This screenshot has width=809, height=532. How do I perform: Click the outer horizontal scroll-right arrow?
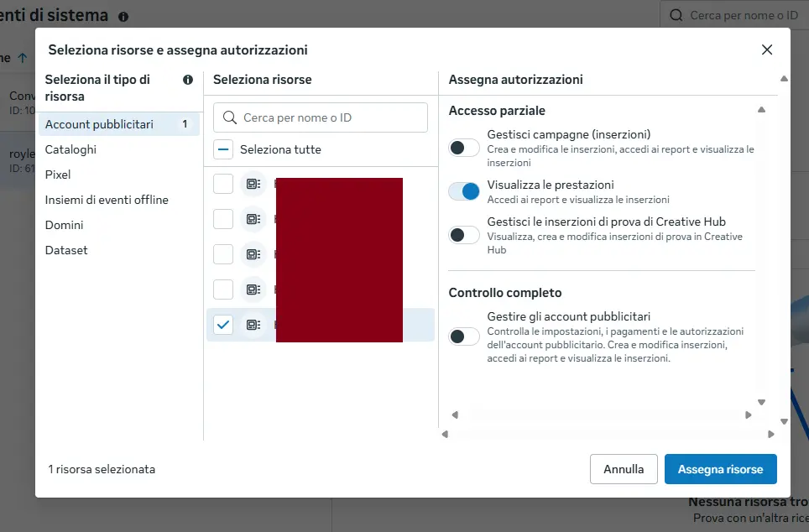click(771, 435)
